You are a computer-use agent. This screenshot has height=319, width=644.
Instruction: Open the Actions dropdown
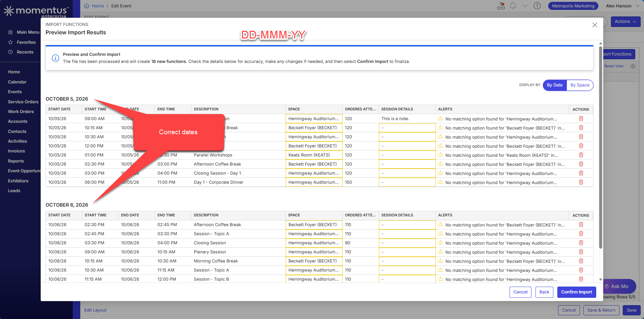click(625, 22)
